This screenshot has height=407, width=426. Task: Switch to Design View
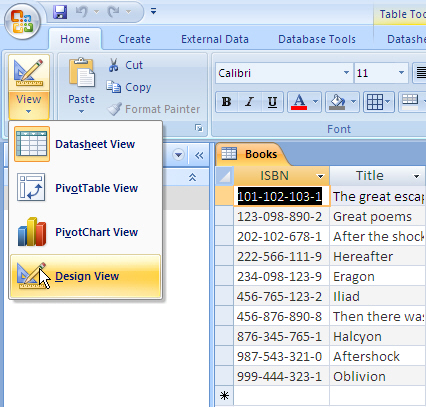point(85,276)
